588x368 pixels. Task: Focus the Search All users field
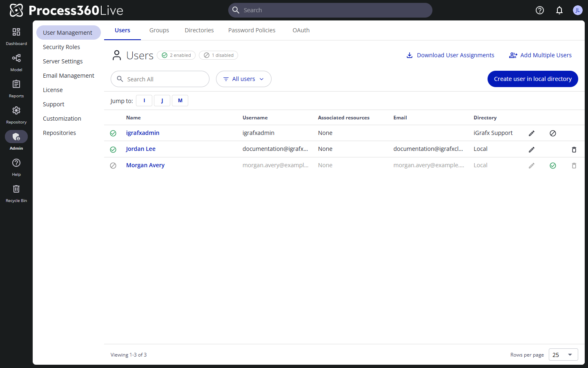pyautogui.click(x=160, y=79)
